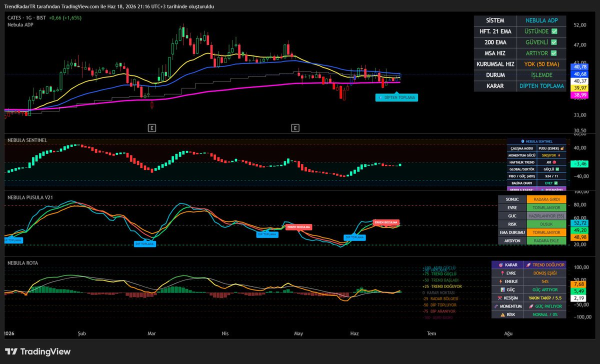Click the lock icon in PUSU (ESNEK) cell
The height and width of the screenshot is (364, 600).
[562, 148]
